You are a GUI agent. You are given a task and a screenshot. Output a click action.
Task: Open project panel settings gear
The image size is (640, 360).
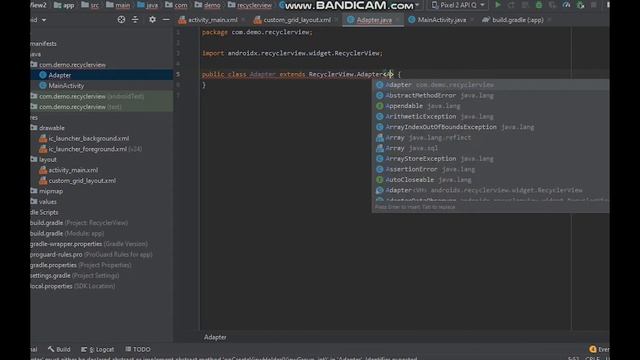152,20
